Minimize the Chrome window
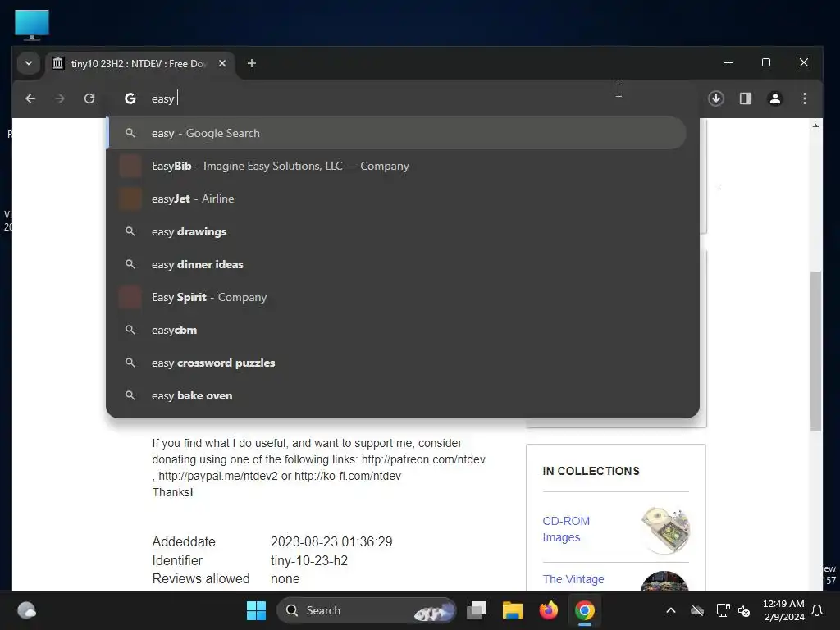The width and height of the screenshot is (840, 630). point(728,62)
